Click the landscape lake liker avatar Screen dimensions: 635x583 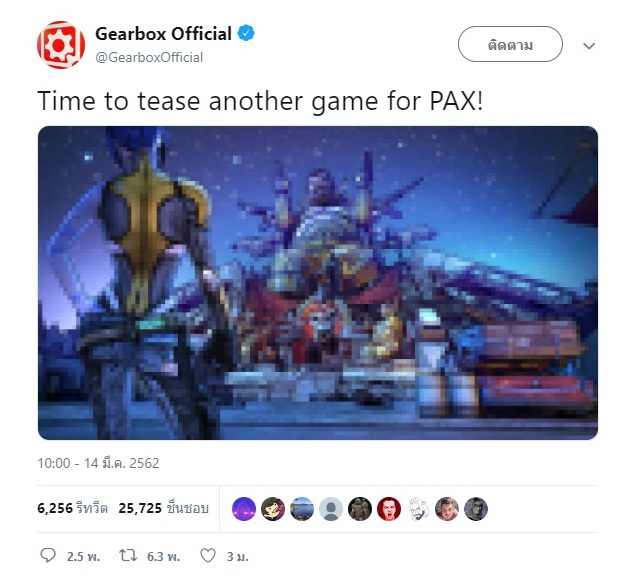coord(302,509)
